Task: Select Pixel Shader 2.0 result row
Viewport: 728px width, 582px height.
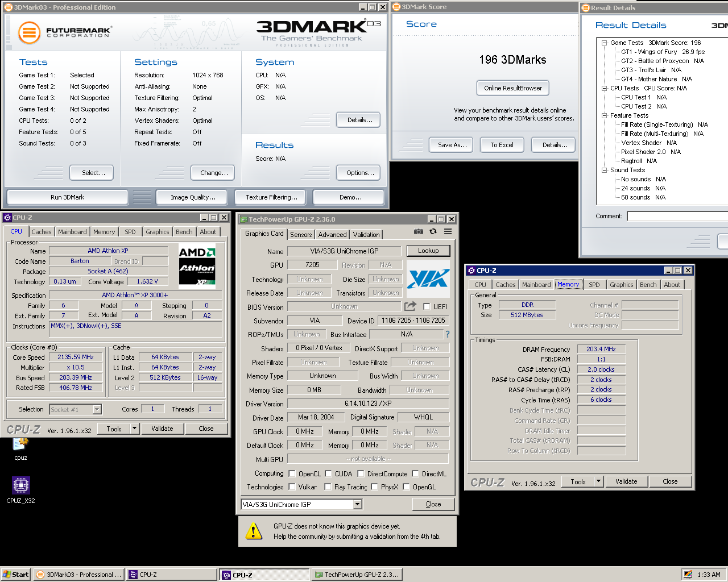Action: (651, 152)
